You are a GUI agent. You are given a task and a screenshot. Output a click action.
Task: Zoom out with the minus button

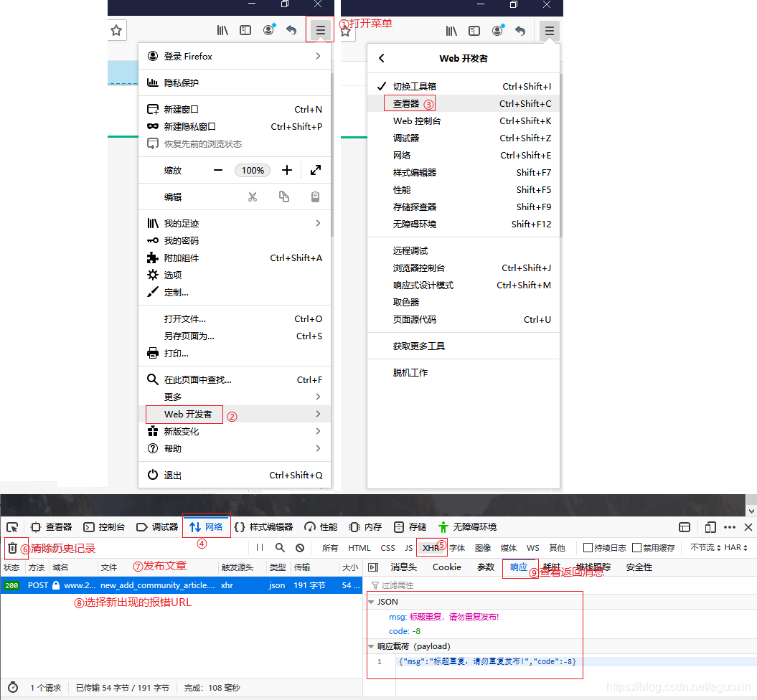click(x=218, y=170)
